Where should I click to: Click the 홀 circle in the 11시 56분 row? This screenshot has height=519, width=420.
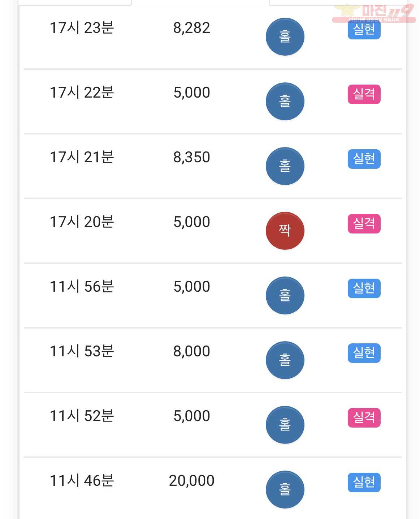(x=285, y=295)
